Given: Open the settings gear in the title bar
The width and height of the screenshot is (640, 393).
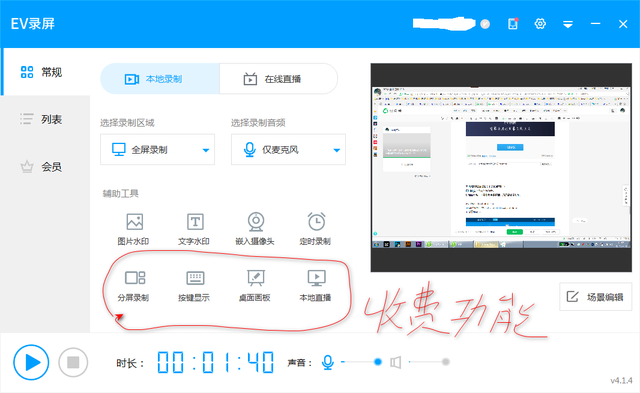Looking at the screenshot, I should click(x=540, y=24).
